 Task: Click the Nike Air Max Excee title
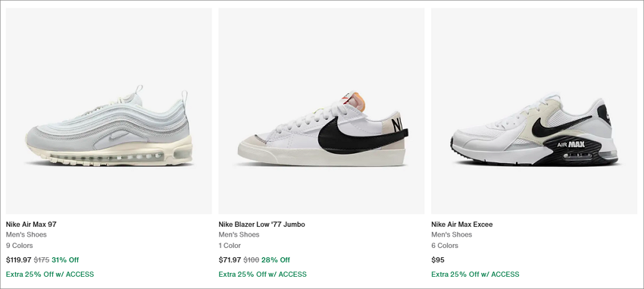pos(462,225)
